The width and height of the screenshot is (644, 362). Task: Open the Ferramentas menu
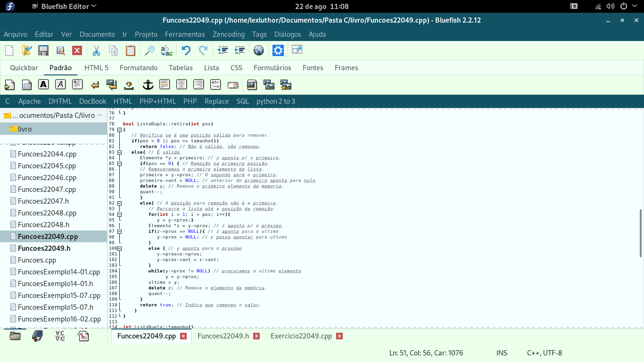[x=185, y=34]
